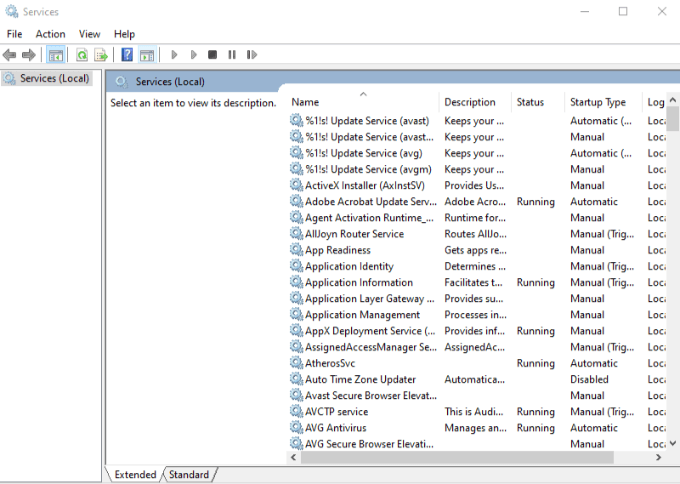Viewport: 680px width, 484px height.
Task: Select the Extended tab at the bottom
Action: (x=135, y=474)
